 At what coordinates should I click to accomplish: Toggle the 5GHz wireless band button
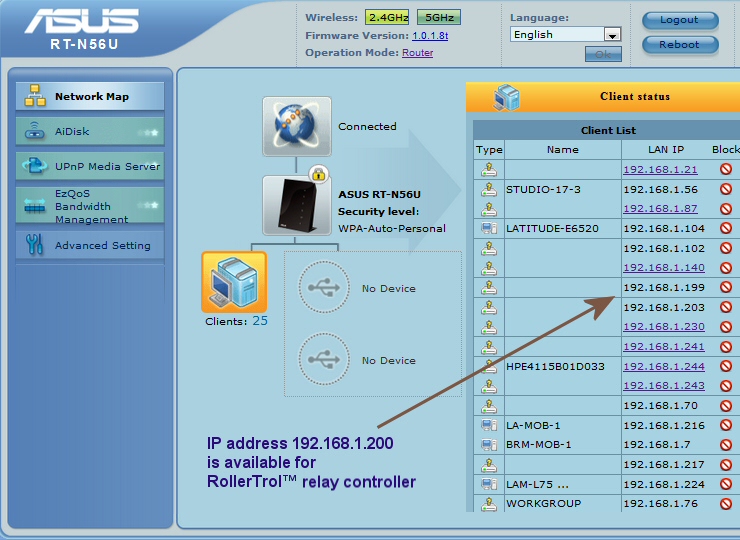pyautogui.click(x=439, y=17)
